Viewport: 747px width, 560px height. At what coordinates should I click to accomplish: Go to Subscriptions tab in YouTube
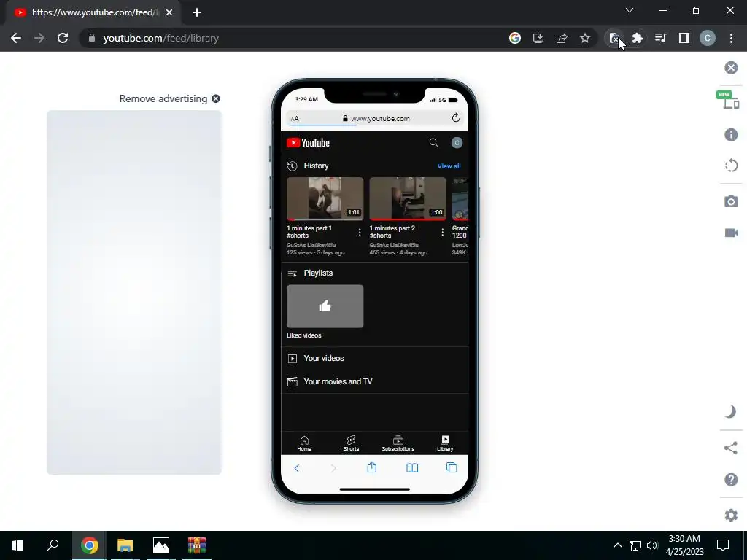pos(398,443)
